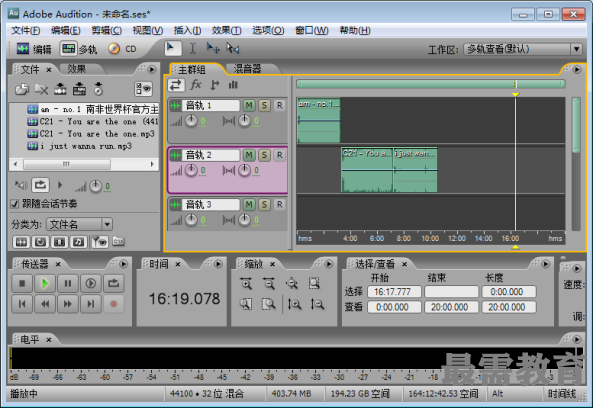Mute track 音轨 1
This screenshot has height=409, width=593.
[x=248, y=105]
